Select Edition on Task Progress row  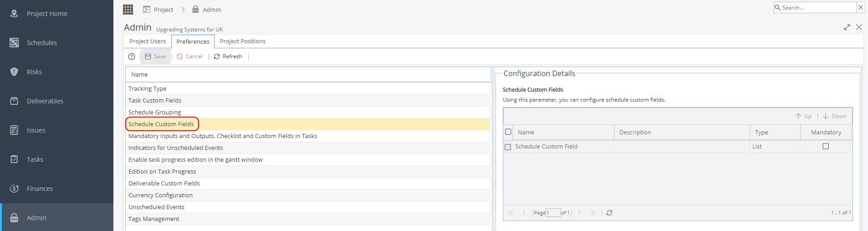pos(308,171)
